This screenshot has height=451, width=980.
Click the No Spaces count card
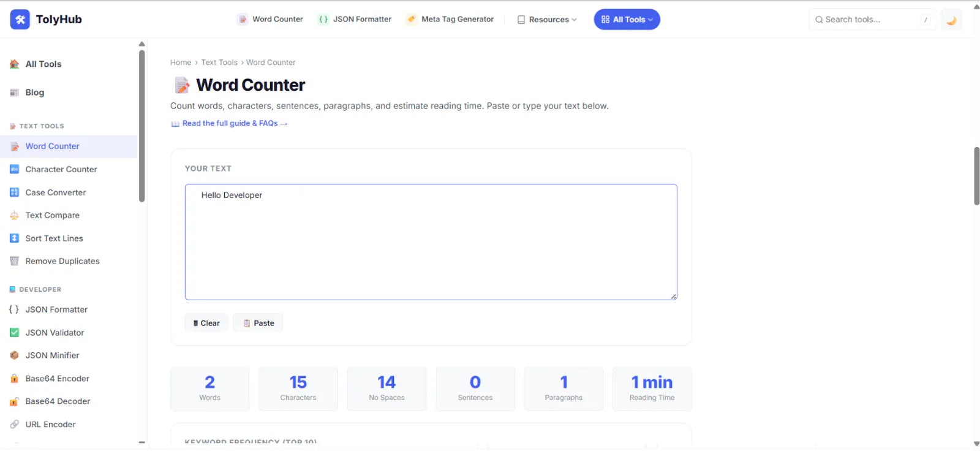(386, 388)
